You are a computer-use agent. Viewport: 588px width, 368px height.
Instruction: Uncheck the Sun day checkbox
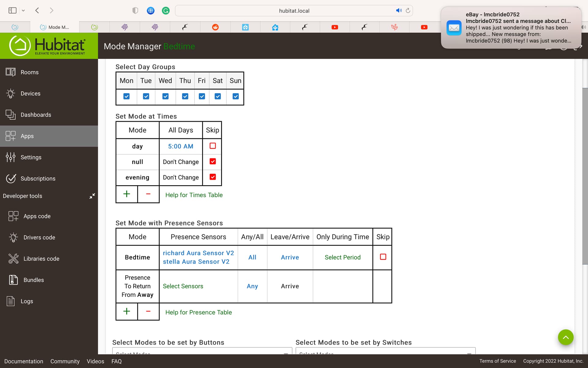tap(236, 96)
